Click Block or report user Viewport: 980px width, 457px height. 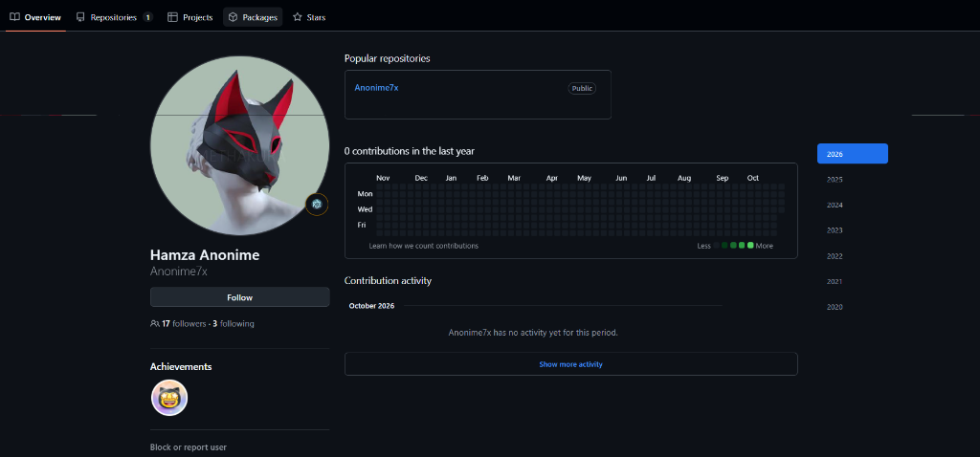189,447
